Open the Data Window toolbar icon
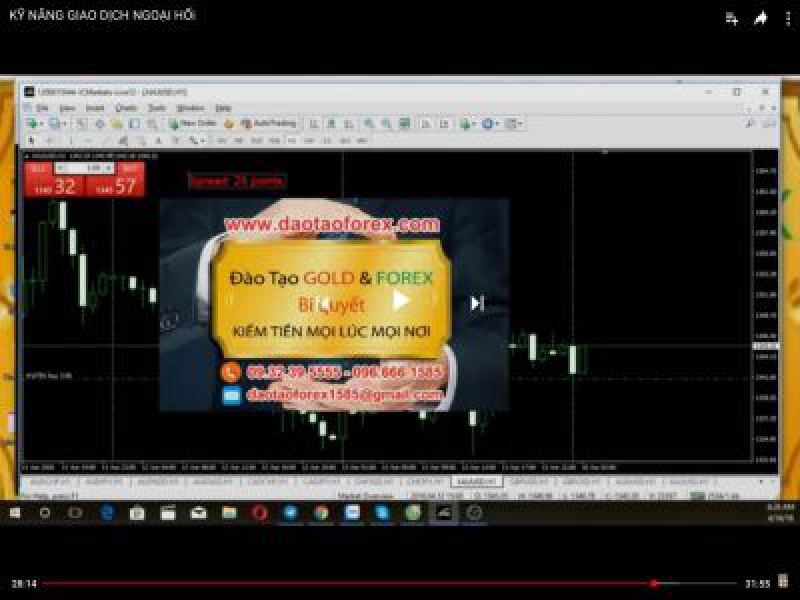Image resolution: width=800 pixels, height=600 pixels. pos(99,123)
